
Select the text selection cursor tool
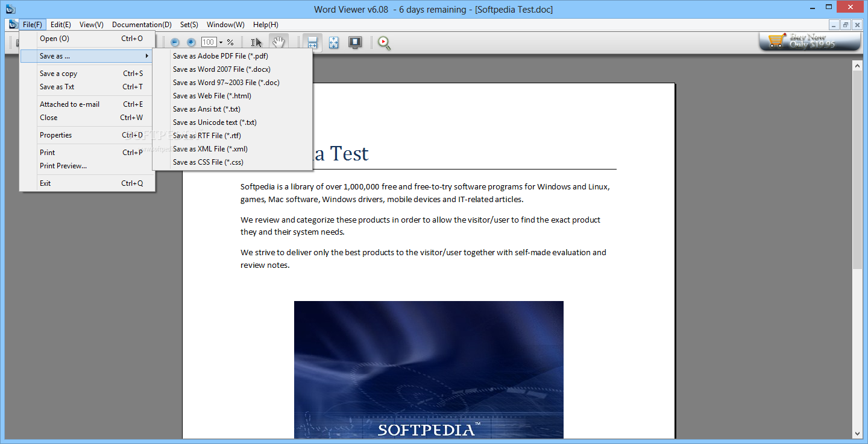[x=257, y=42]
